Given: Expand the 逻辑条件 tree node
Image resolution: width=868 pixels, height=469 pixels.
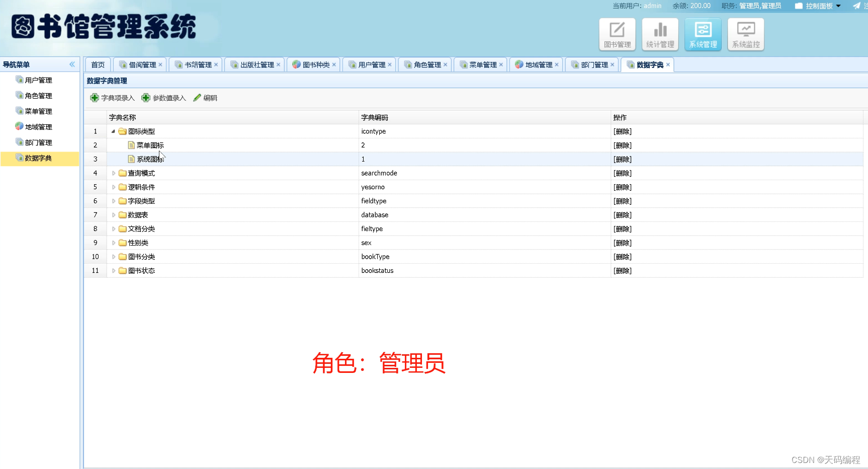Looking at the screenshot, I should (x=114, y=187).
